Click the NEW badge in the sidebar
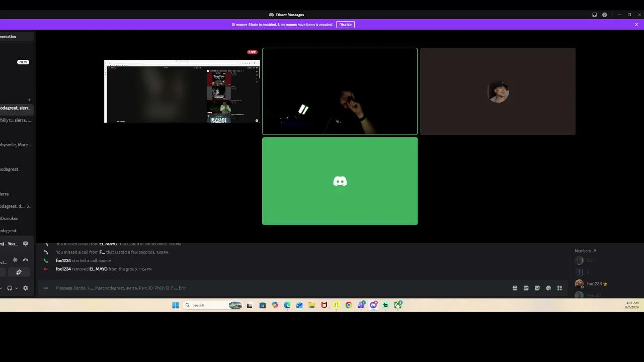 pos(23,62)
